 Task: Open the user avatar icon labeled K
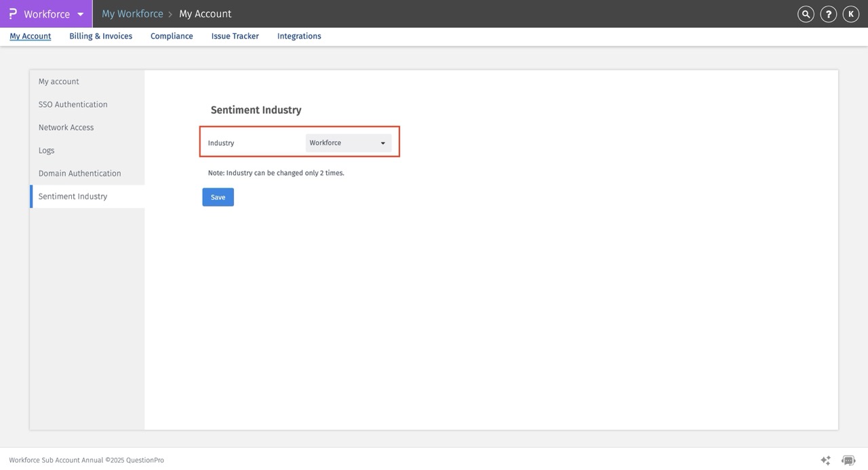click(850, 14)
